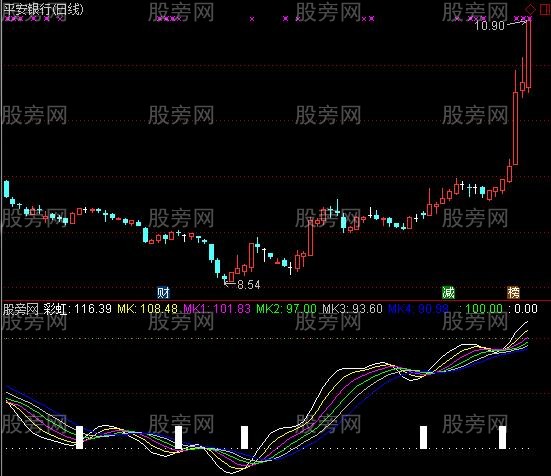
Task: Click the 平安银行(日线) chart title
Action: [x=44, y=9]
